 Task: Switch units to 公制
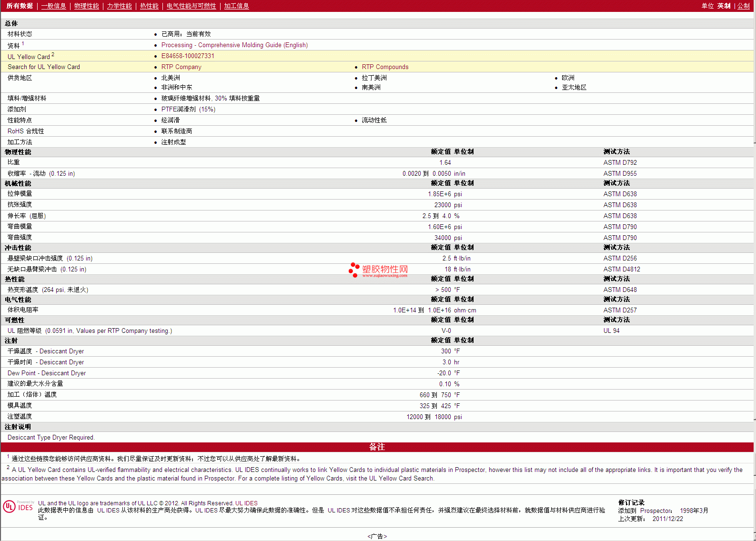(x=743, y=6)
